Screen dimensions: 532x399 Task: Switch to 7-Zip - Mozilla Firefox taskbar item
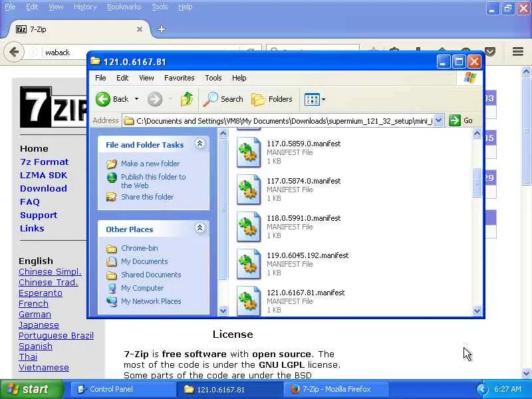336,390
